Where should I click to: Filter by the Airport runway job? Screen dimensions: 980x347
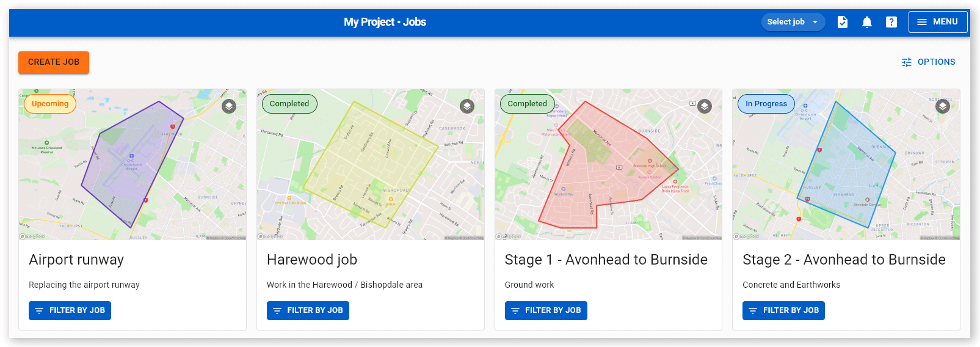(70, 310)
